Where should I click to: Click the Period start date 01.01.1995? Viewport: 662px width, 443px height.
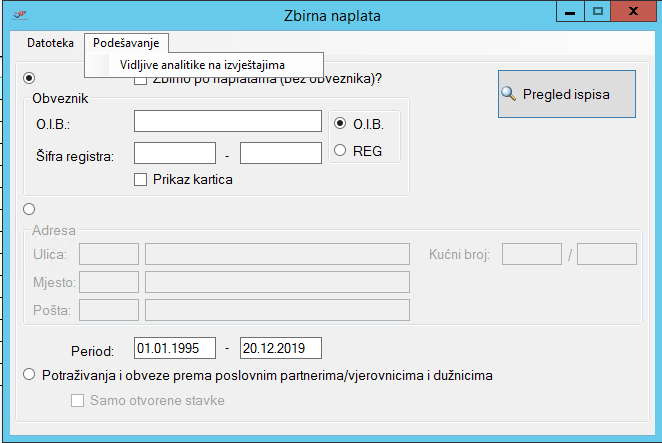(175, 349)
